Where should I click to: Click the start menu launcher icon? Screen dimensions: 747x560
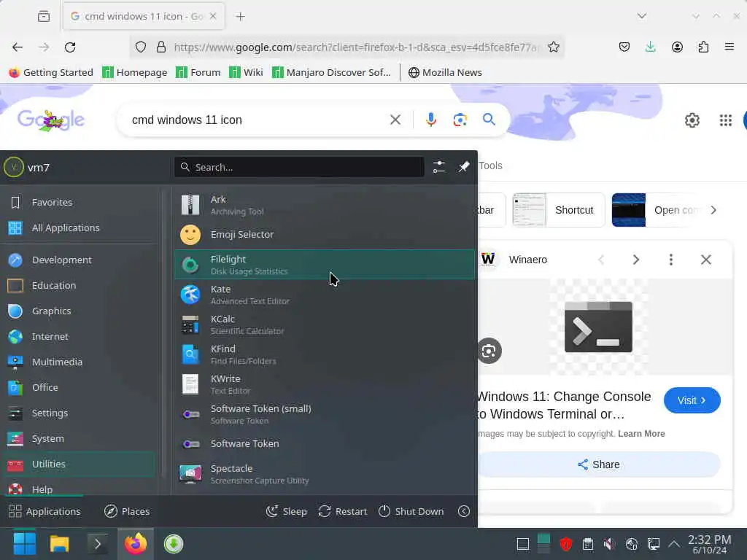click(x=24, y=544)
